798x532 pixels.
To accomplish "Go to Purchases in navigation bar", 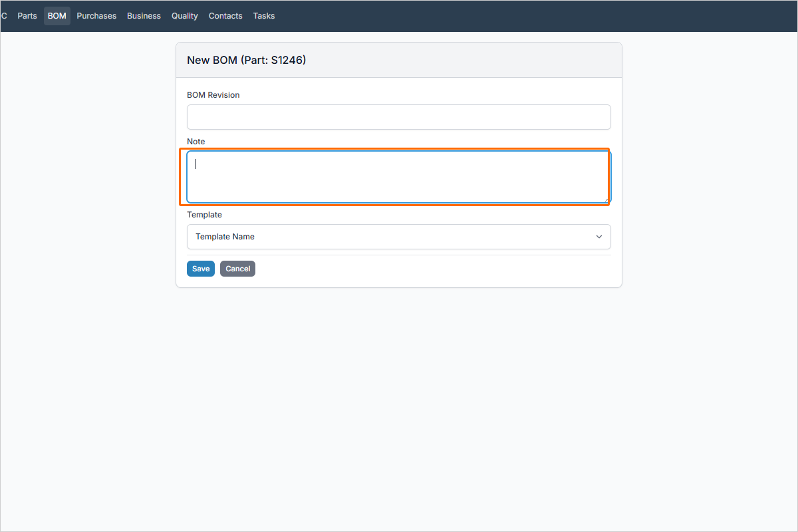I will pos(96,16).
